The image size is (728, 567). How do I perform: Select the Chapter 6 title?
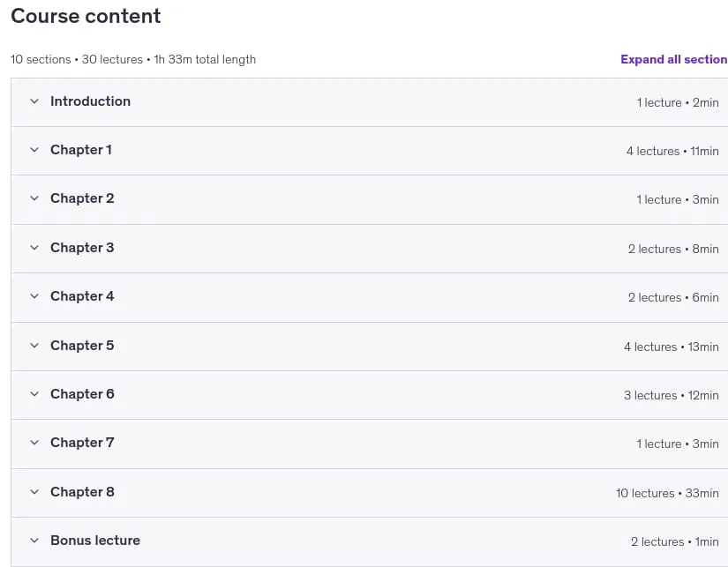(82, 394)
